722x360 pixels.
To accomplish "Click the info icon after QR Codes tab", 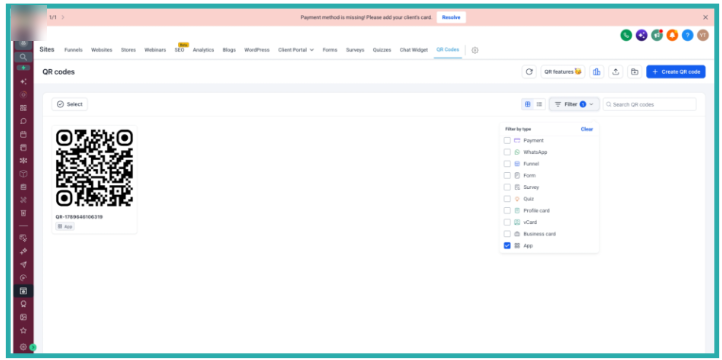I will pos(475,50).
